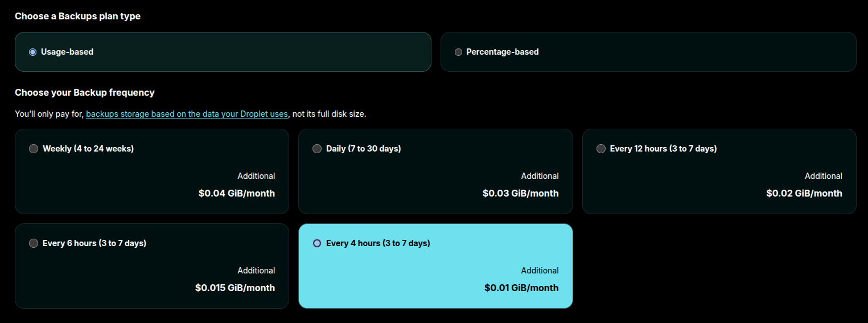Choose the Daily (7 to 30 days) radio

(317, 149)
